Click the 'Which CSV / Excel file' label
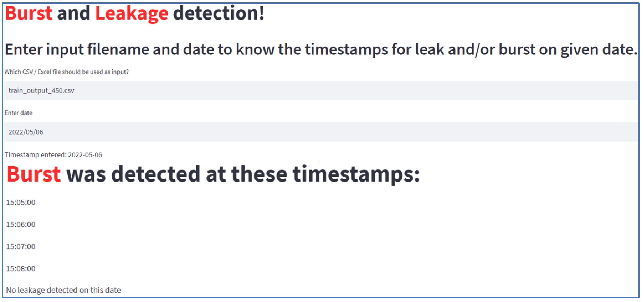Screen dimensions: 644x302 (x=66, y=72)
